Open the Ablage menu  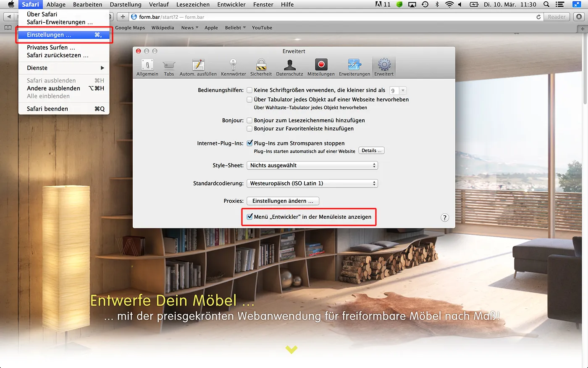pyautogui.click(x=56, y=4)
